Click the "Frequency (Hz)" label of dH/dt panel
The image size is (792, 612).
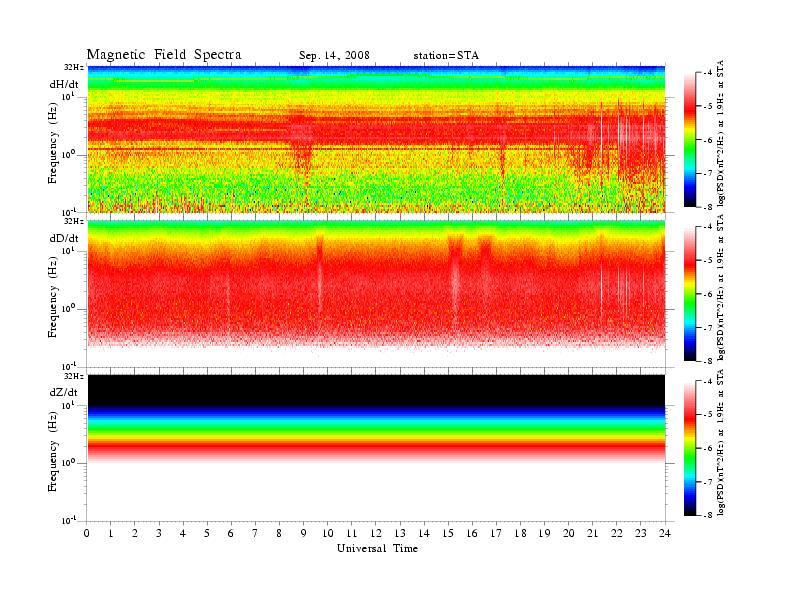pos(53,143)
